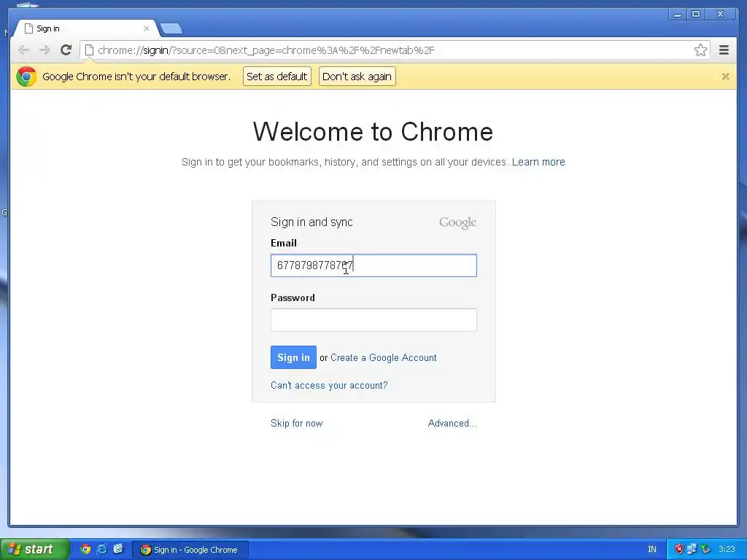Select Sign in - Google Chrome taskbar button
Image resolution: width=747 pixels, height=560 pixels.
coord(190,550)
